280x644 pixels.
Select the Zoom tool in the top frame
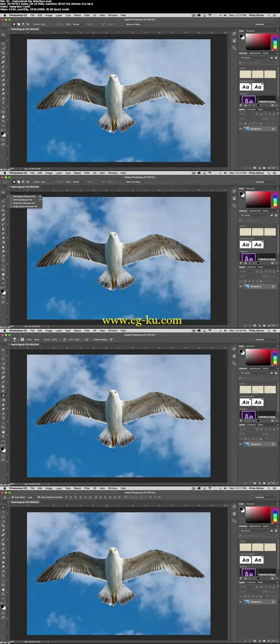(x=3, y=120)
